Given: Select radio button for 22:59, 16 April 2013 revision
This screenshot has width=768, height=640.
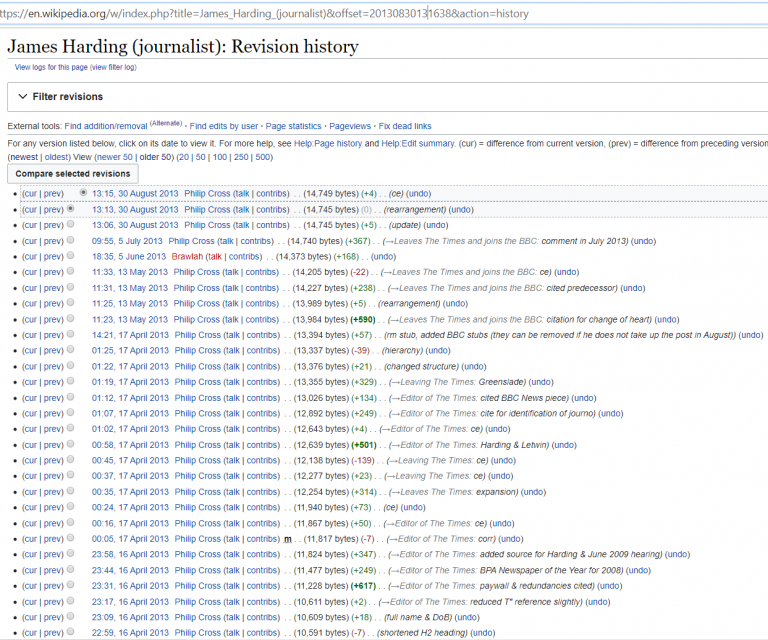Looking at the screenshot, I should pos(71,632).
